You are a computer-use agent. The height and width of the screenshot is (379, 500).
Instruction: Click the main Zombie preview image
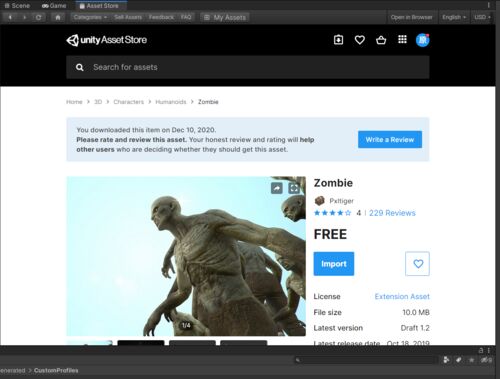point(186,256)
